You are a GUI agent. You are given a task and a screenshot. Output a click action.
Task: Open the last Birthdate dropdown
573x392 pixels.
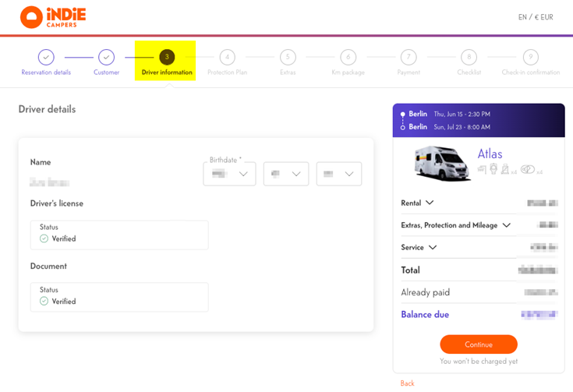pos(339,174)
